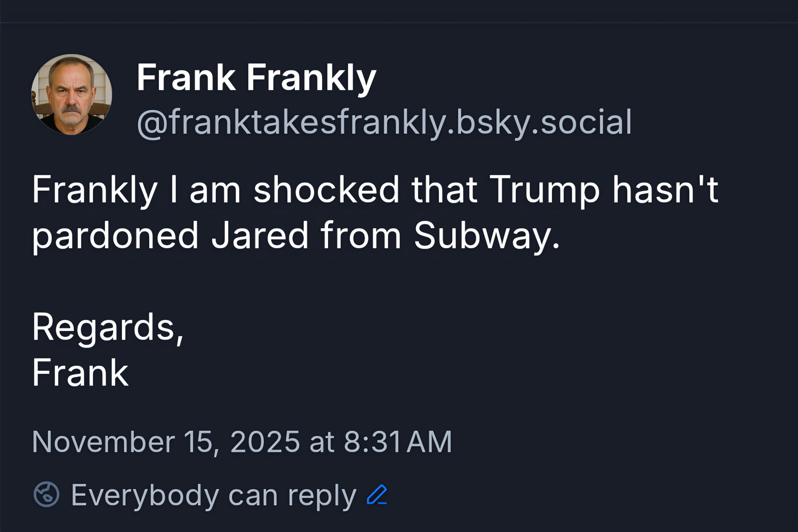
Task: Click the "Frank" signature line
Action: 80,373
